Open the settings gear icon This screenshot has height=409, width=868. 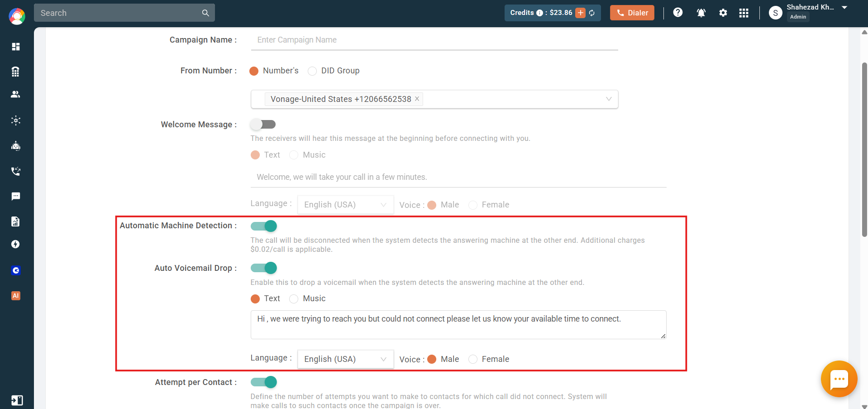point(723,13)
